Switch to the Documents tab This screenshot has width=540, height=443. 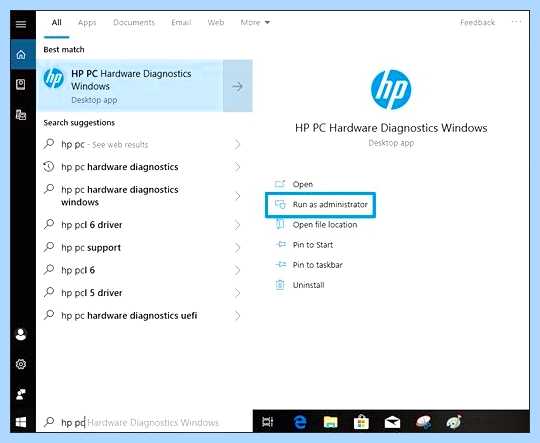(x=134, y=22)
